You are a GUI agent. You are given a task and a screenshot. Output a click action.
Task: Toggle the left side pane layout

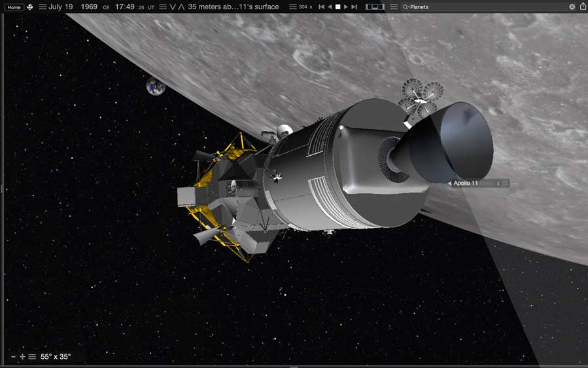click(368, 7)
